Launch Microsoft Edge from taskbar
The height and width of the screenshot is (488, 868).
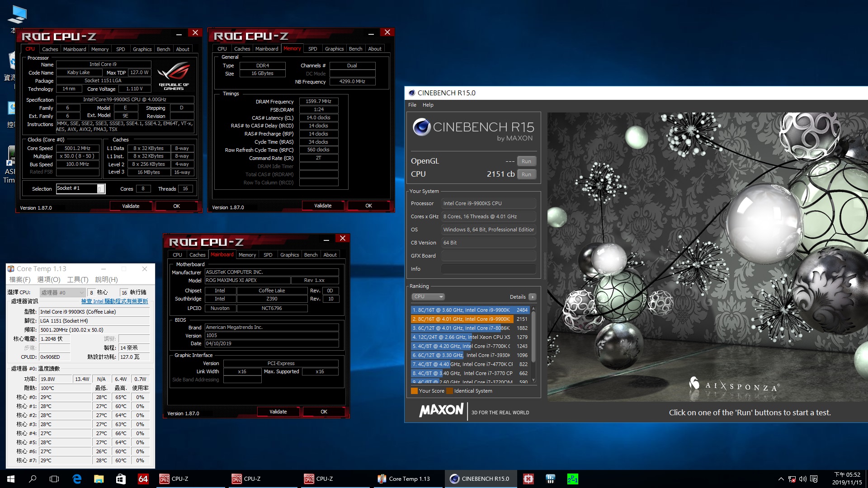click(x=77, y=479)
